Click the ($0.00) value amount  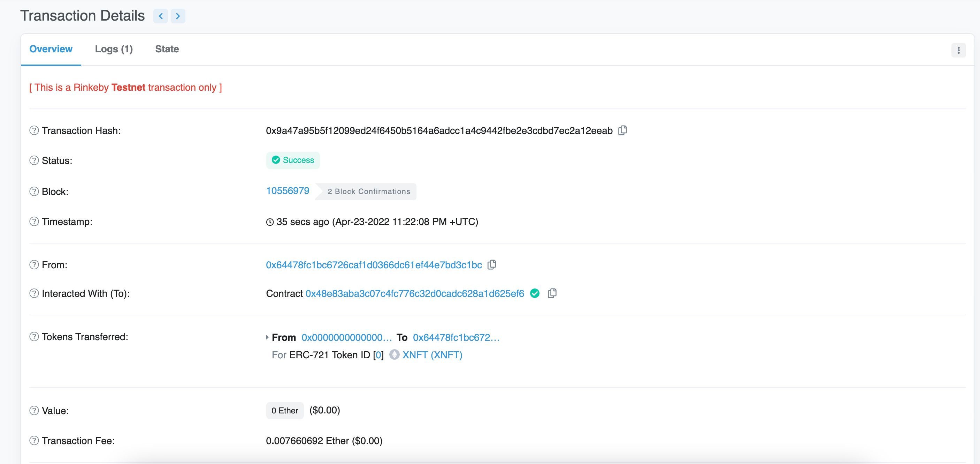(x=324, y=410)
